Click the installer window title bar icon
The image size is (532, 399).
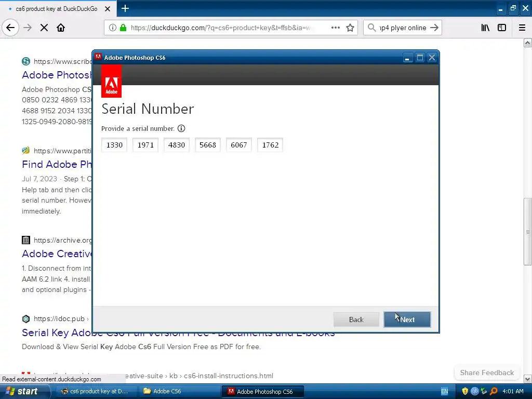(x=98, y=57)
